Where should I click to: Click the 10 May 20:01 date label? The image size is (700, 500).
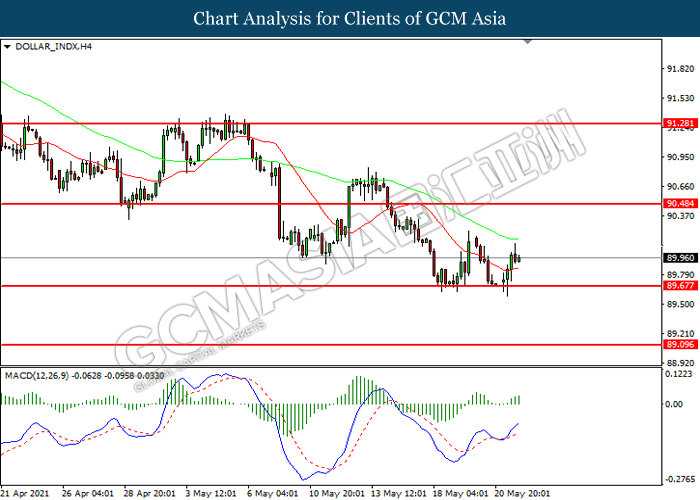[337, 494]
